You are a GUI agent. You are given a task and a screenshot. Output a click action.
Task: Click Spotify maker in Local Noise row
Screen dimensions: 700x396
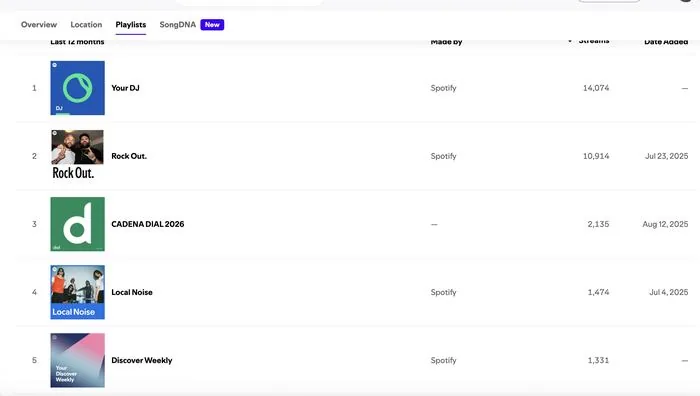(443, 292)
